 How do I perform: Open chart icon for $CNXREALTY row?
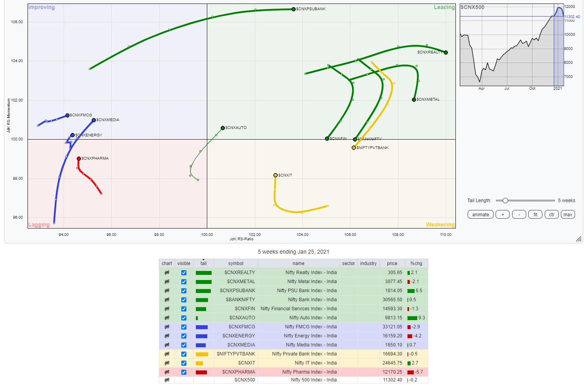tap(167, 273)
